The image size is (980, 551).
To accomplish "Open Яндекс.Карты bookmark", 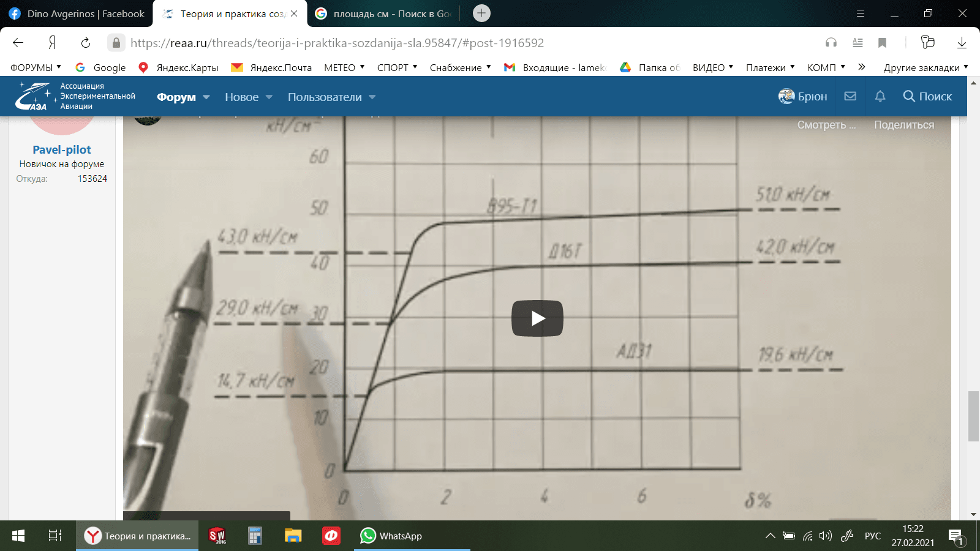I will click(178, 67).
